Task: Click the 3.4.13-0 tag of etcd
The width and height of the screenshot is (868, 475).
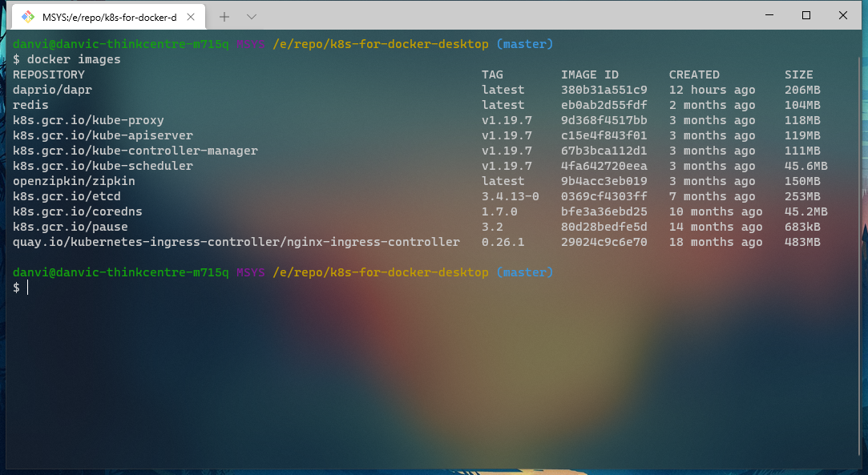Action: pyautogui.click(x=510, y=196)
